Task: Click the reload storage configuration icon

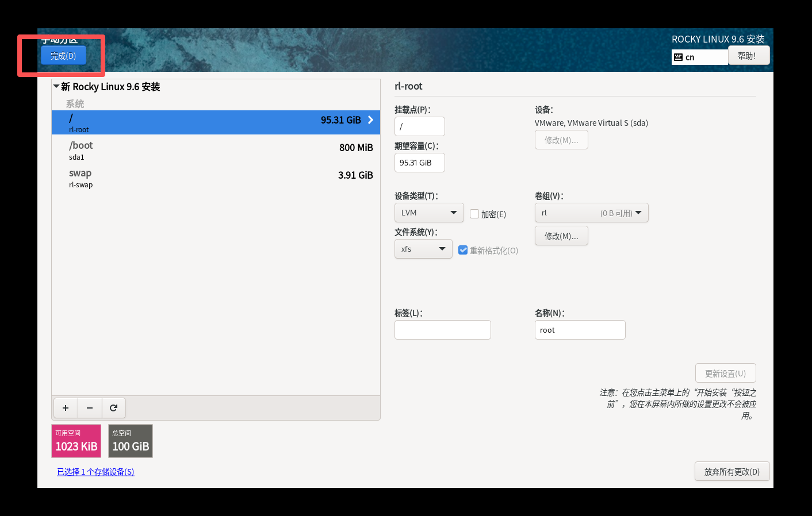Action: coord(113,408)
